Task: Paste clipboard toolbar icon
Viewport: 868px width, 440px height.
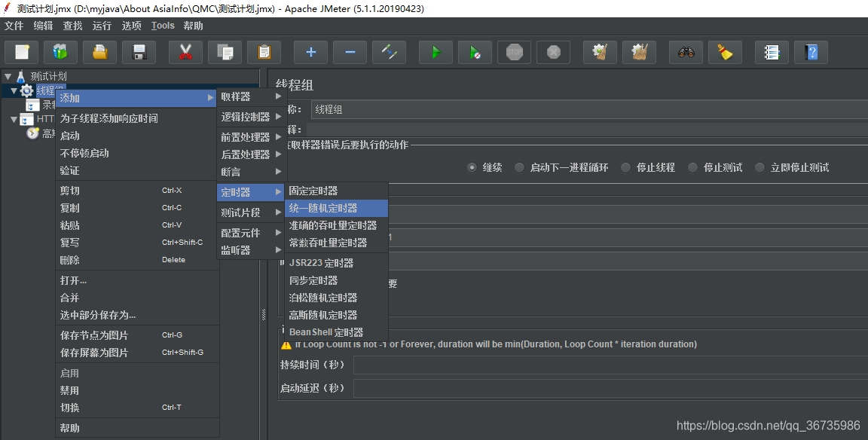Action: pyautogui.click(x=264, y=53)
